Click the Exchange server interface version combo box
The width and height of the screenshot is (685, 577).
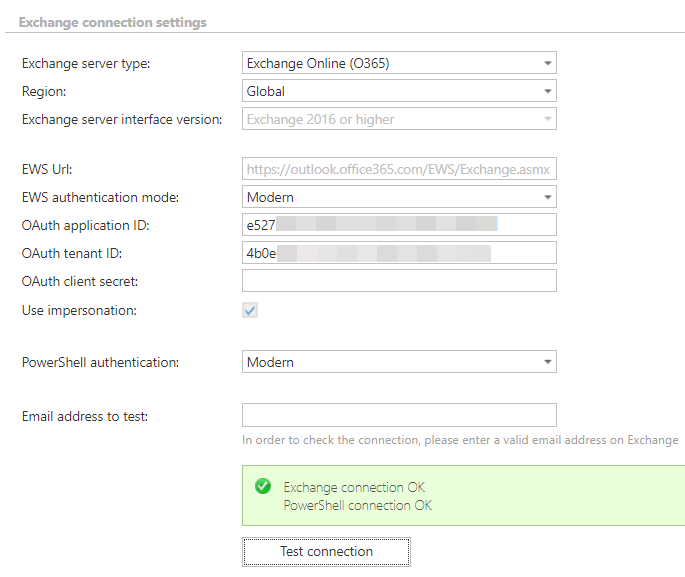point(399,120)
